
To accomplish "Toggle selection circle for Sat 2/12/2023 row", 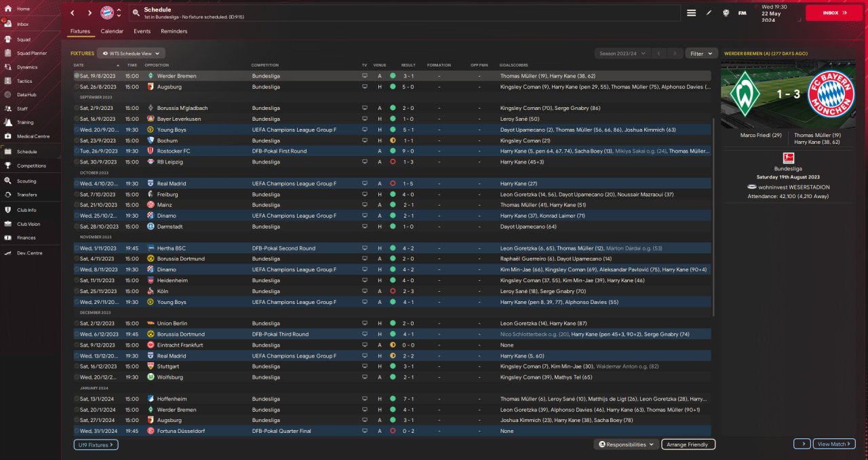I will tap(77, 323).
